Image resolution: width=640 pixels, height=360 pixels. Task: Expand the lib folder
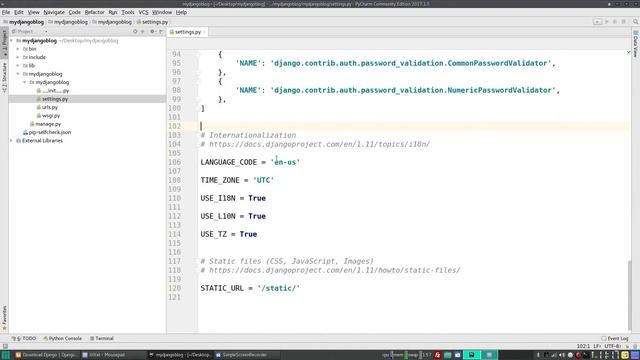click(18, 66)
